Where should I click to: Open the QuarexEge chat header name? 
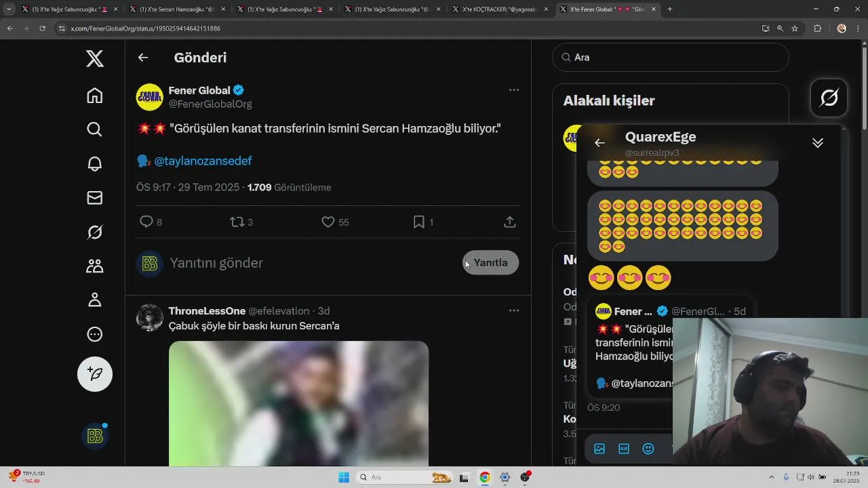660,137
